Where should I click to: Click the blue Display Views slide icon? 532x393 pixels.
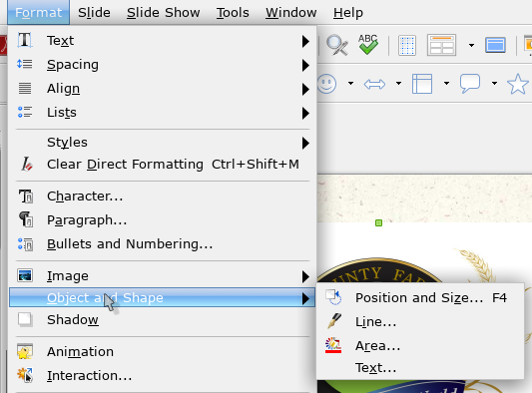(x=495, y=45)
